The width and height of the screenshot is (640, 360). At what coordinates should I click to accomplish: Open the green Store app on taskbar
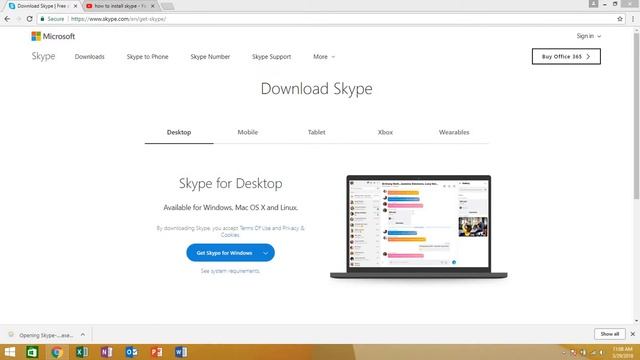point(32,352)
